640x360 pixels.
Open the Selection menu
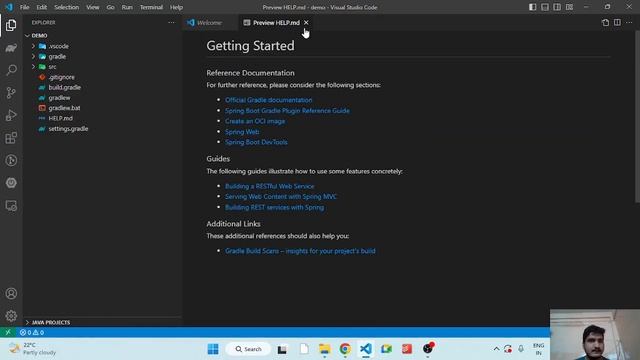(x=67, y=7)
